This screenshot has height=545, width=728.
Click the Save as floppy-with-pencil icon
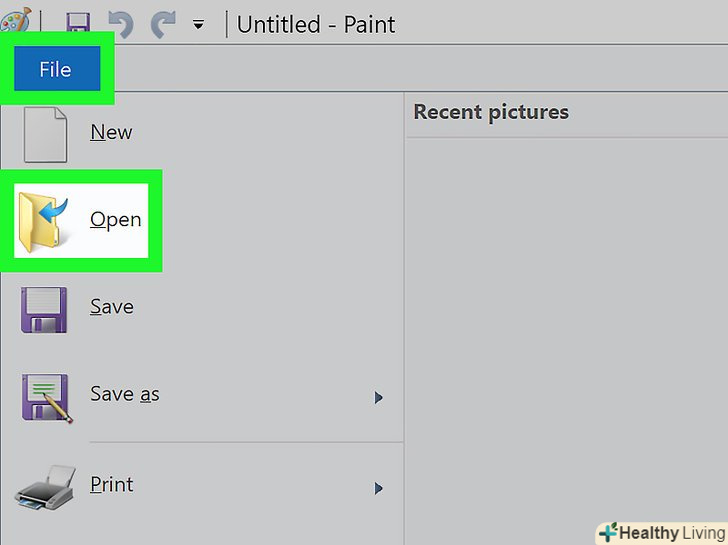coord(45,397)
